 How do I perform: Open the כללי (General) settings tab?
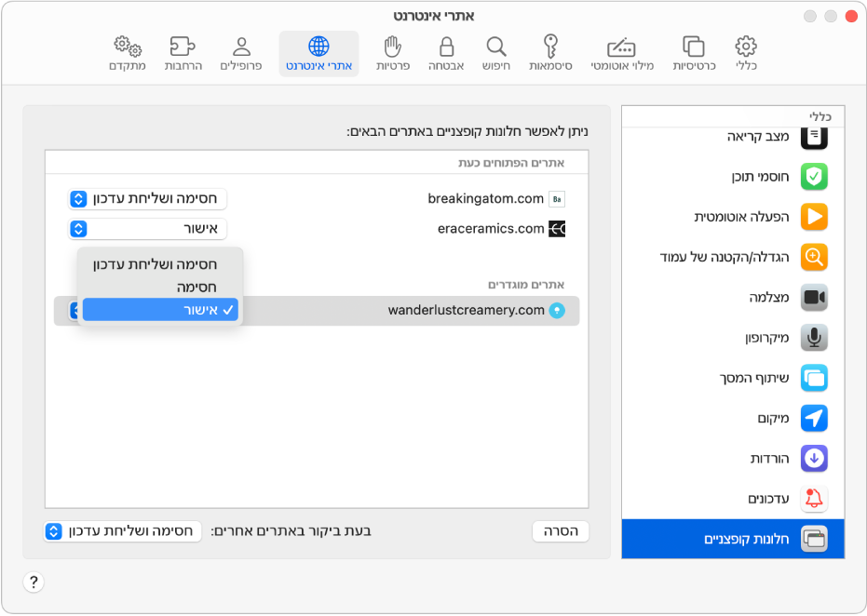coord(746,54)
